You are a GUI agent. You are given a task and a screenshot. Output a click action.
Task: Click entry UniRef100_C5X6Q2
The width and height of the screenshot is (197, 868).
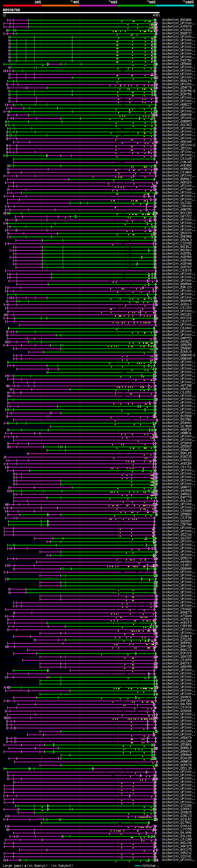[x=177, y=609]
